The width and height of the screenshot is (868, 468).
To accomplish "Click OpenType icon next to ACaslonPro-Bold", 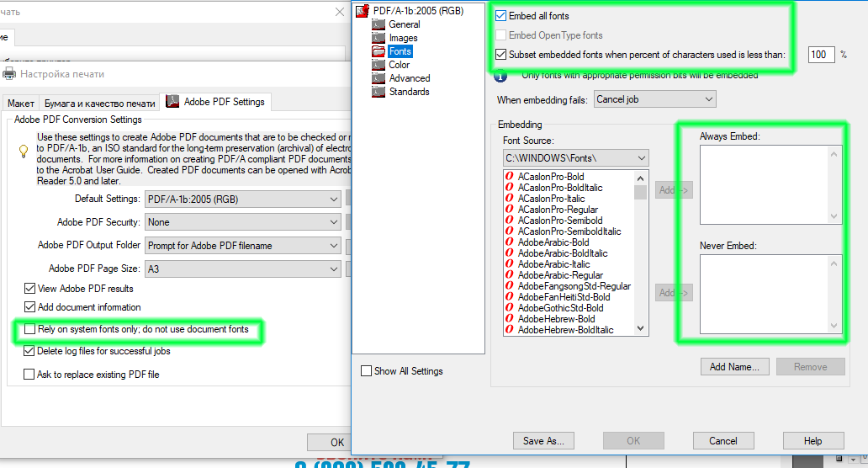I will tap(510, 176).
